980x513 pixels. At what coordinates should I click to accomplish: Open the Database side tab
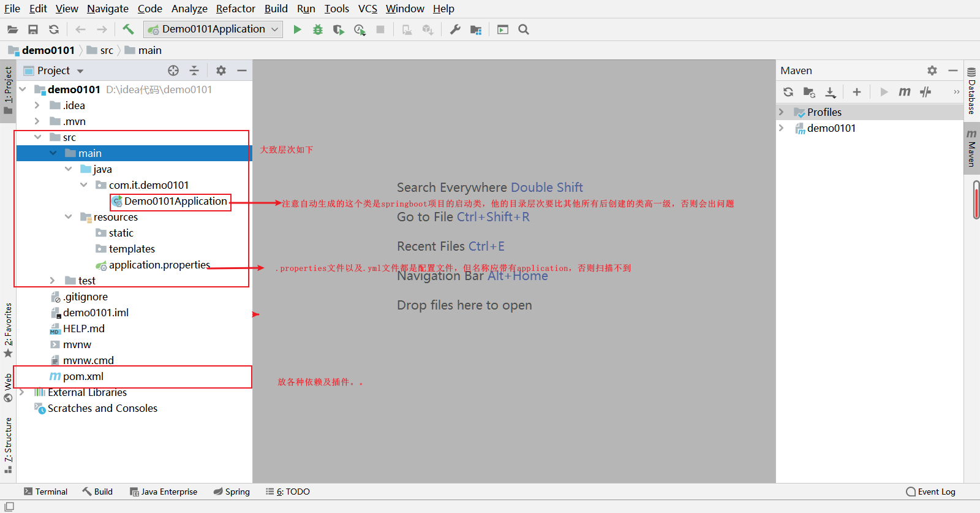click(971, 91)
